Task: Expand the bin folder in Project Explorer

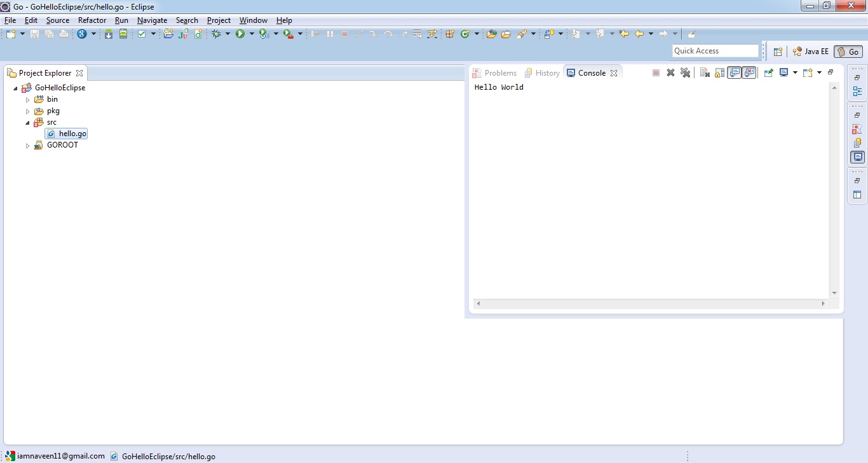Action: click(27, 100)
